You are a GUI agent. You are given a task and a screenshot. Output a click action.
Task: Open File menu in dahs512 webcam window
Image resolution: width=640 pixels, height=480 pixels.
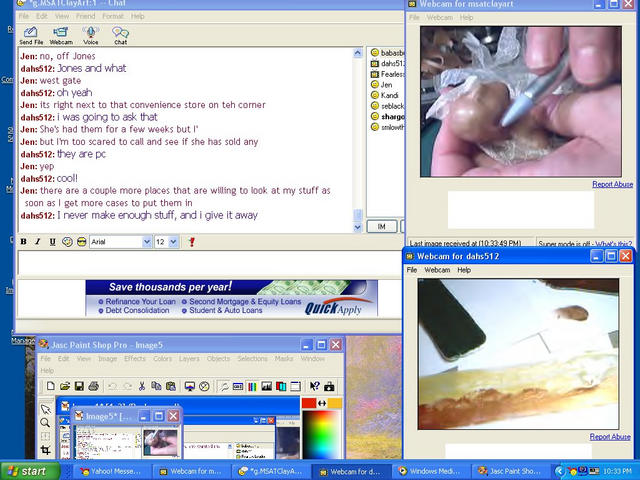pos(412,270)
